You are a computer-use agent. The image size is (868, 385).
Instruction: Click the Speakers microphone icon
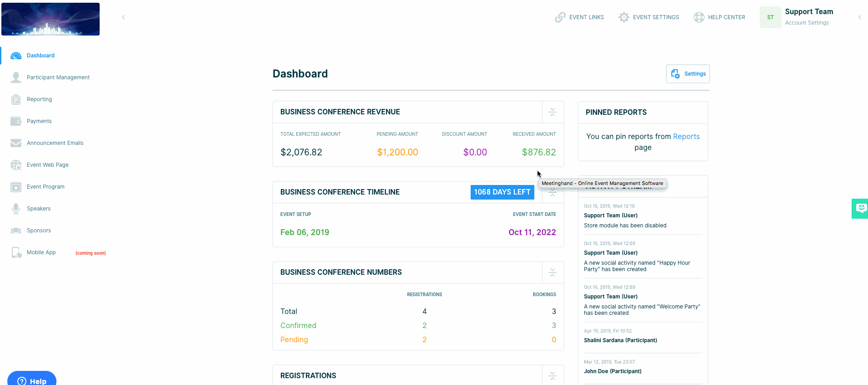(16, 209)
